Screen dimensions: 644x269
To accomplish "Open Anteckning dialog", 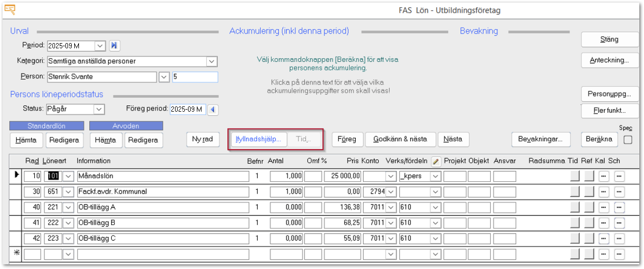I will coord(609,60).
